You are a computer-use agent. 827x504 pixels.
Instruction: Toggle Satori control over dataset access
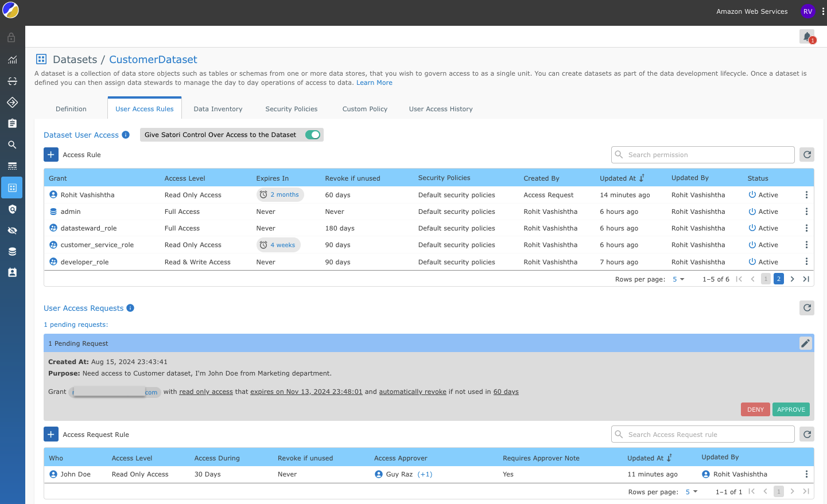[x=313, y=135]
